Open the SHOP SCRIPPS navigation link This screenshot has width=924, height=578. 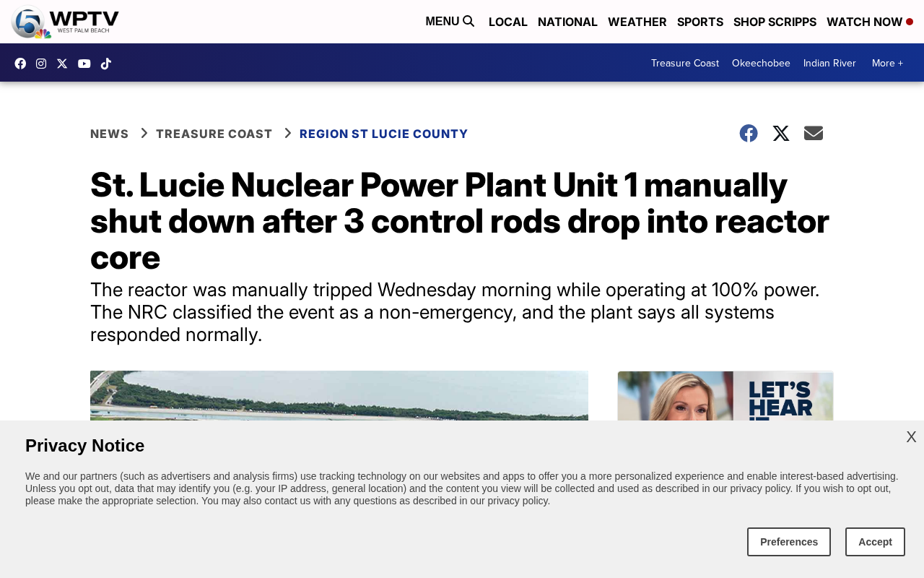click(775, 22)
